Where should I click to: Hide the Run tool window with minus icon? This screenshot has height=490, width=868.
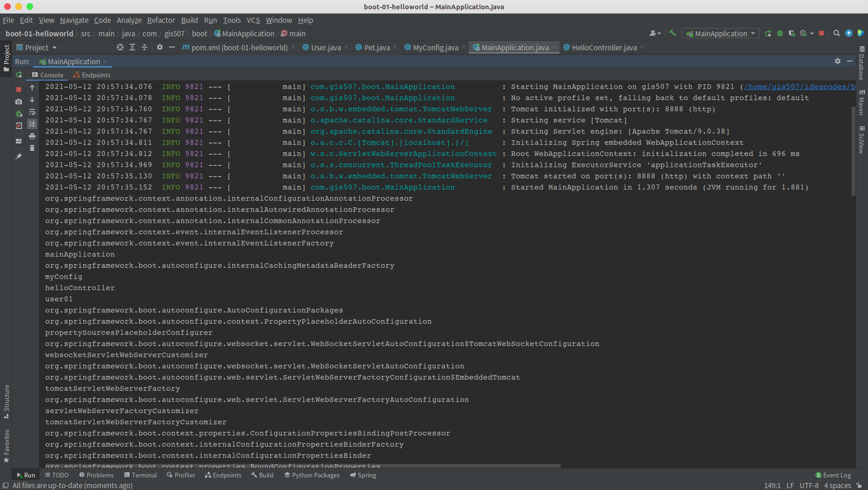tap(850, 61)
